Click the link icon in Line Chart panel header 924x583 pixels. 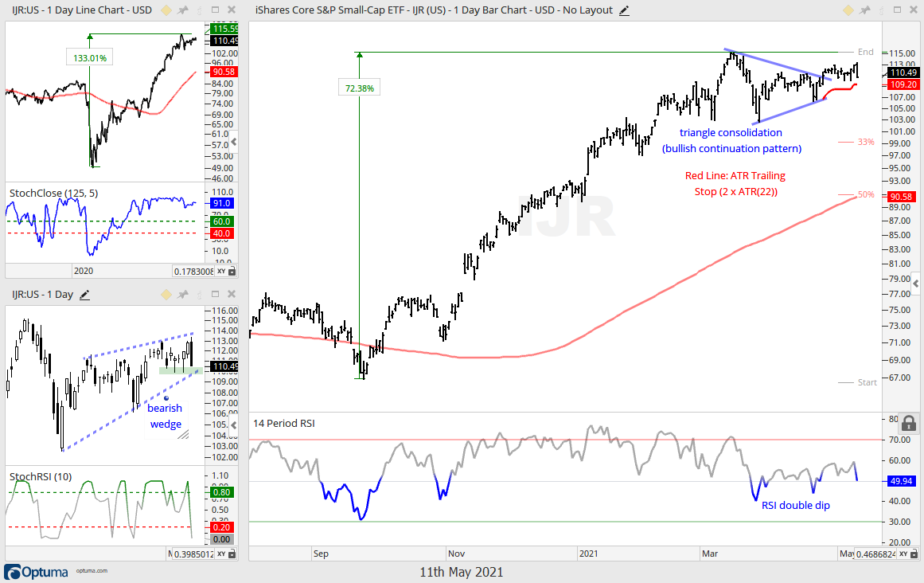[x=199, y=10]
